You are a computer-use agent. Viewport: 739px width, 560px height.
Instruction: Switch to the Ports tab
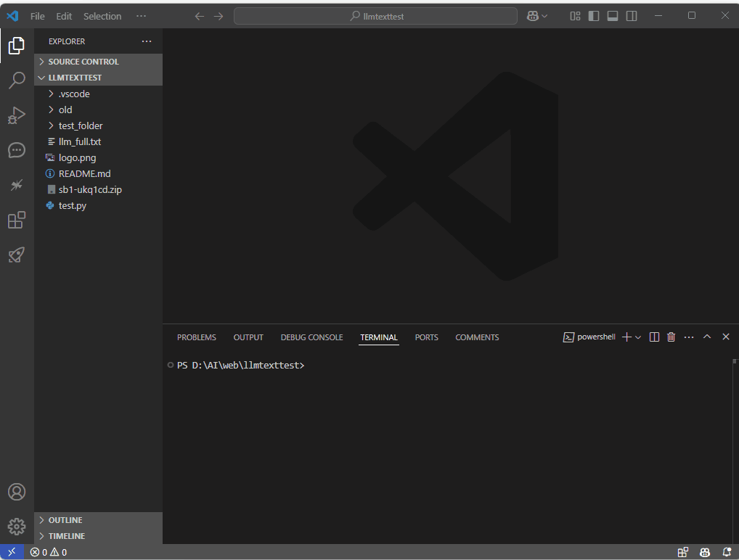pyautogui.click(x=427, y=337)
